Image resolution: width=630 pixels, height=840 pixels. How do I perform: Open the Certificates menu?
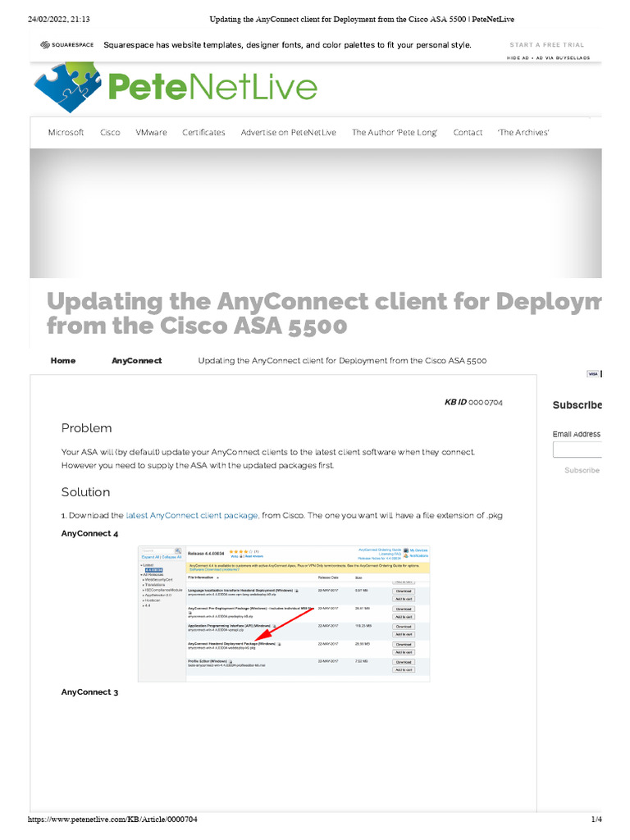[x=203, y=132]
